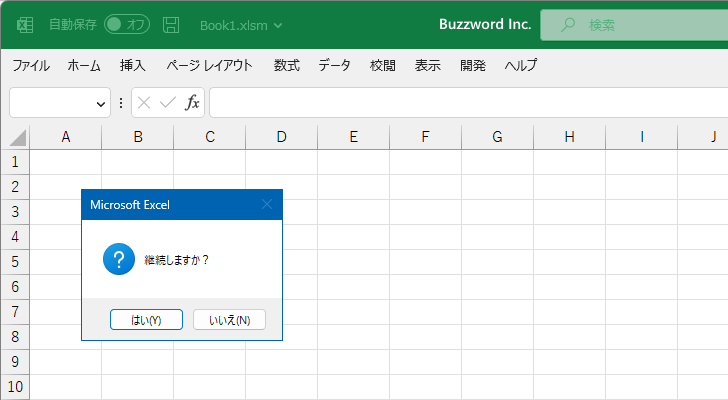This screenshot has width=728, height=400.
Task: Click inside the 検索 search box
Action: coord(634,25)
